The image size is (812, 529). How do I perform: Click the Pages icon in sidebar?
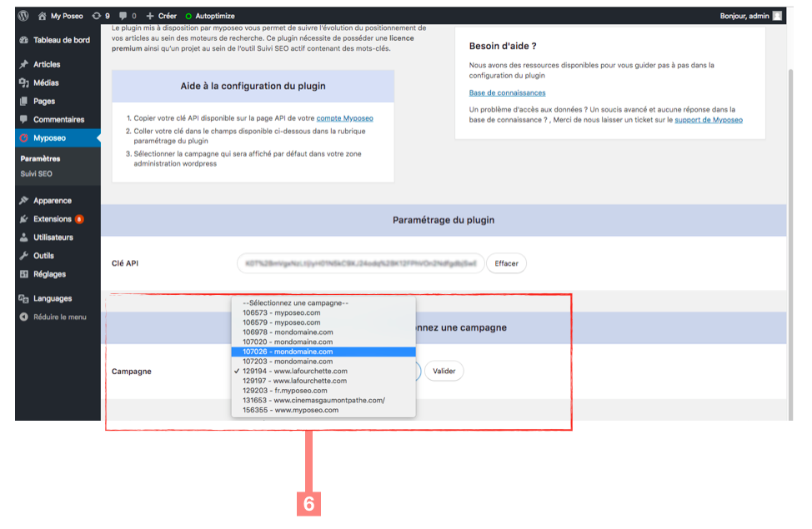click(x=24, y=101)
